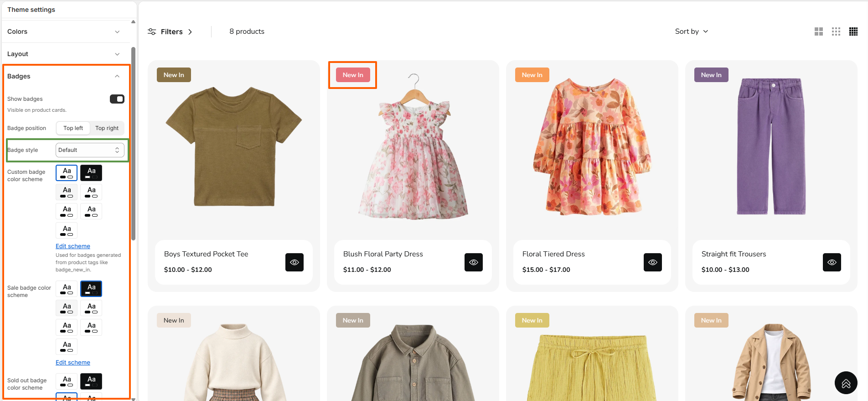This screenshot has height=401, width=868.
Task: Open the Filters panel icon
Action: pos(152,31)
